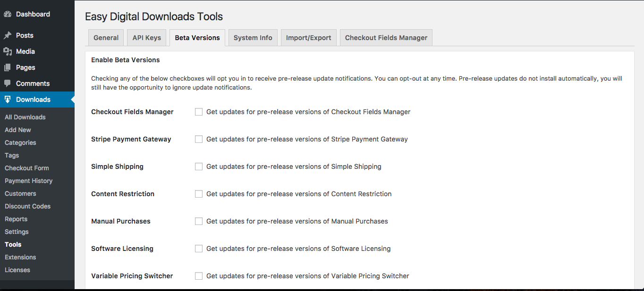Open Payment History in the sidebar
Viewport: 644px width, 291px height.
pyautogui.click(x=28, y=181)
